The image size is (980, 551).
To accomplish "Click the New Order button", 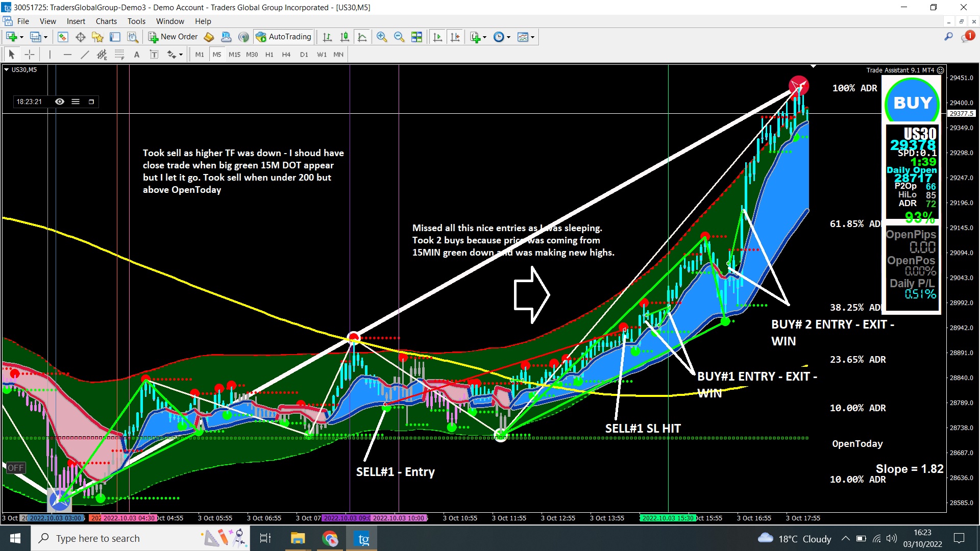I will [173, 37].
